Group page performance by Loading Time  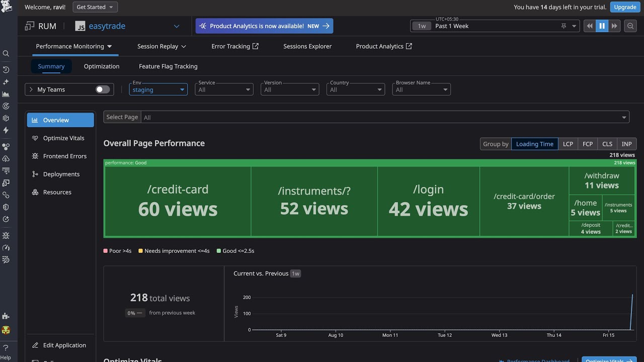click(x=534, y=144)
